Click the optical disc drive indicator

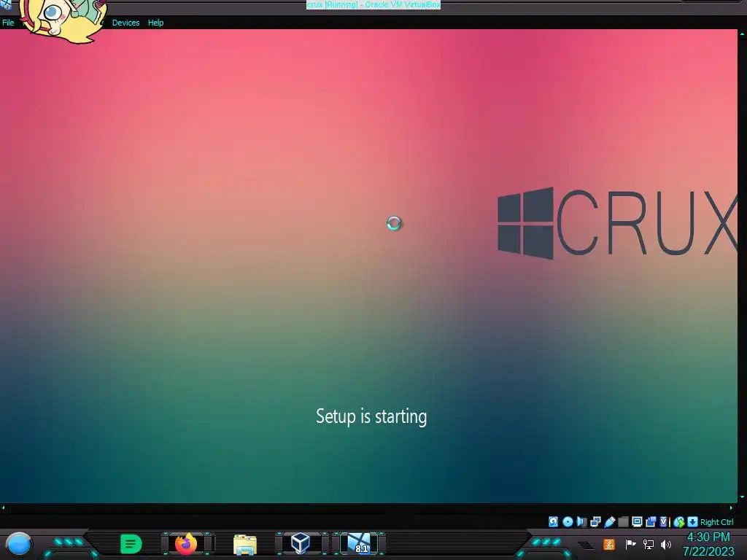pyautogui.click(x=568, y=522)
